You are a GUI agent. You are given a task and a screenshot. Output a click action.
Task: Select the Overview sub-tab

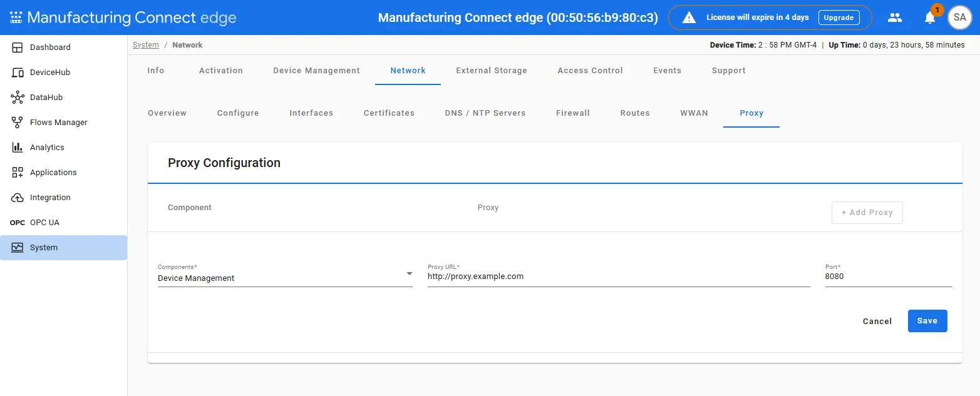point(167,113)
